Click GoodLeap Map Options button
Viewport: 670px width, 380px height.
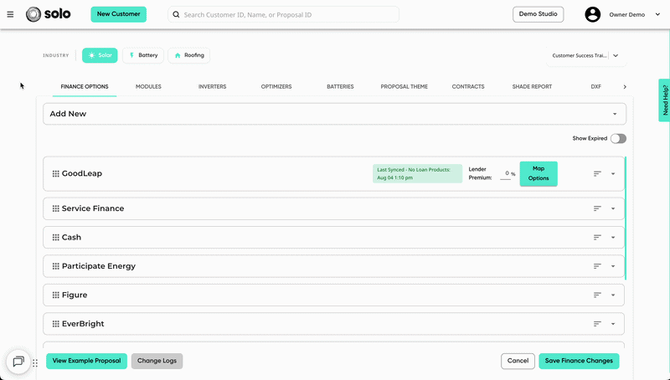pyautogui.click(x=538, y=174)
